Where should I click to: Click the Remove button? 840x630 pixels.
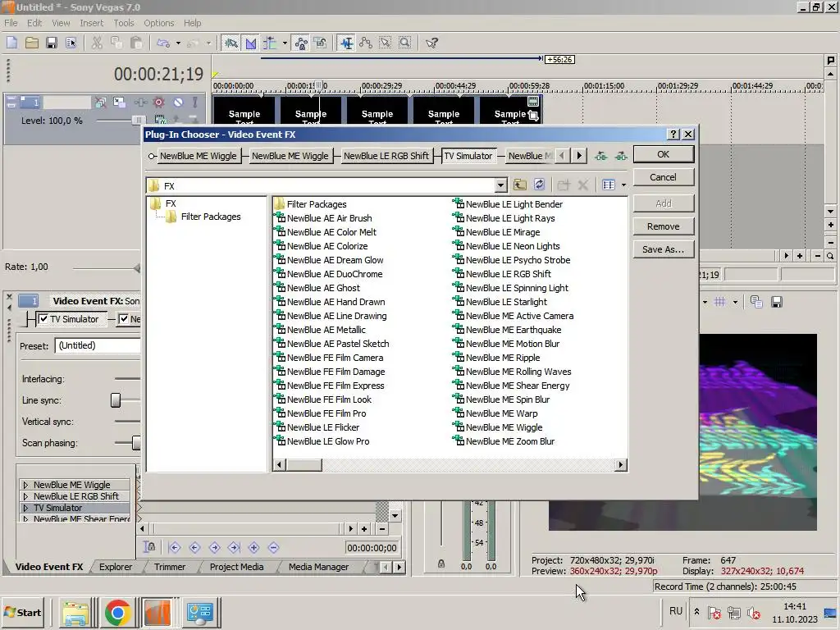[663, 226]
